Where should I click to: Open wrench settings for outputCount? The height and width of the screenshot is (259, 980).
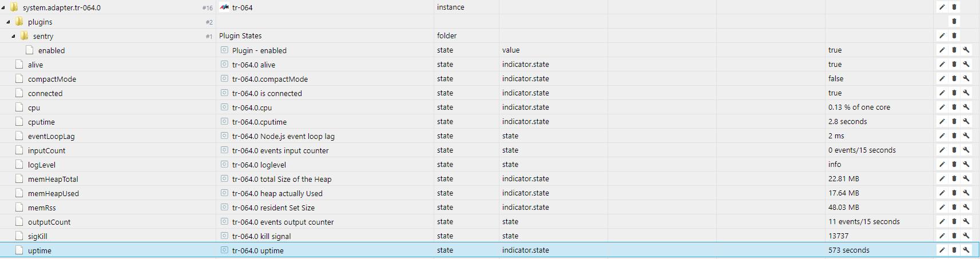(x=966, y=222)
